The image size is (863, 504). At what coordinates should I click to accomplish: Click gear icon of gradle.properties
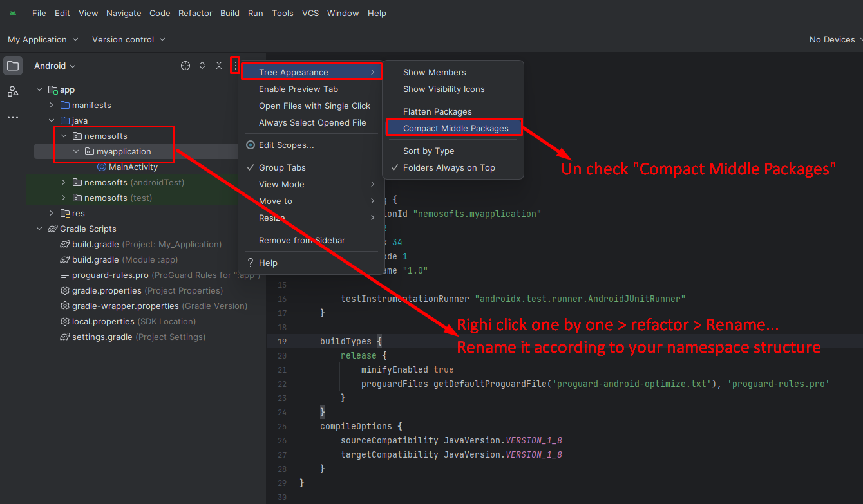65,290
